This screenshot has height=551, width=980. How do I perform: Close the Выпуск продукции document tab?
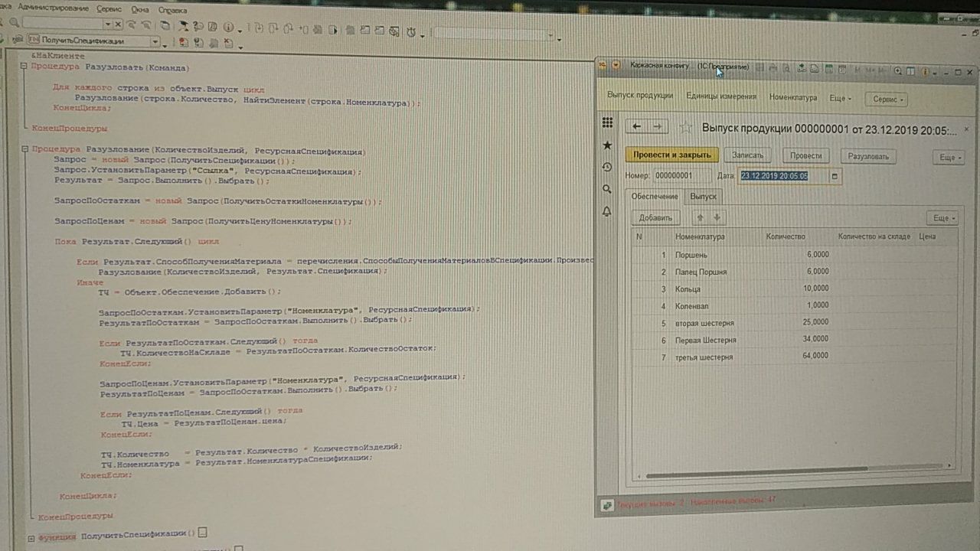click(x=966, y=129)
